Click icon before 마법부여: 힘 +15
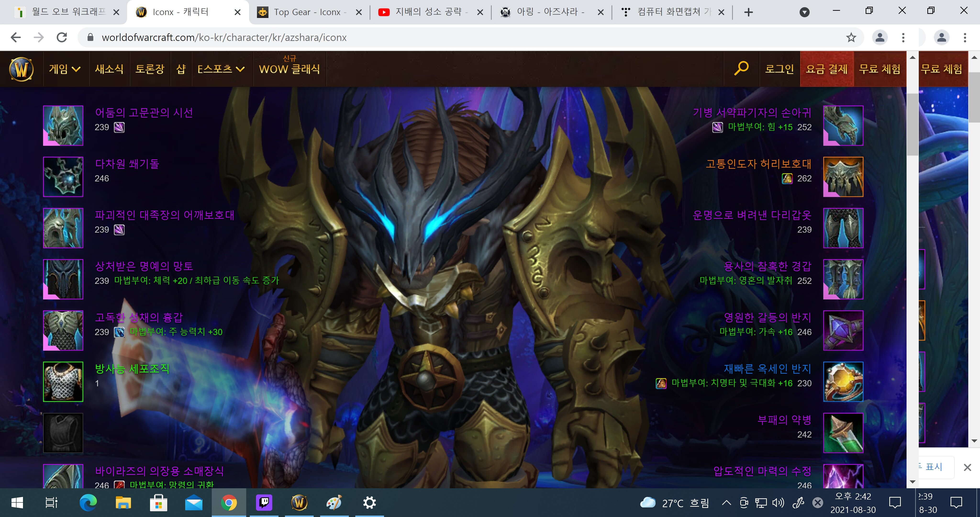This screenshot has height=517, width=980. point(718,127)
